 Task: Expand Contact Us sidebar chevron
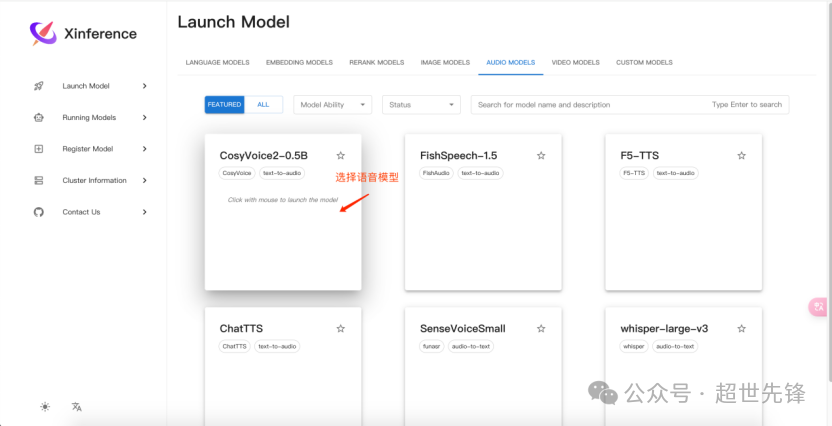point(144,212)
